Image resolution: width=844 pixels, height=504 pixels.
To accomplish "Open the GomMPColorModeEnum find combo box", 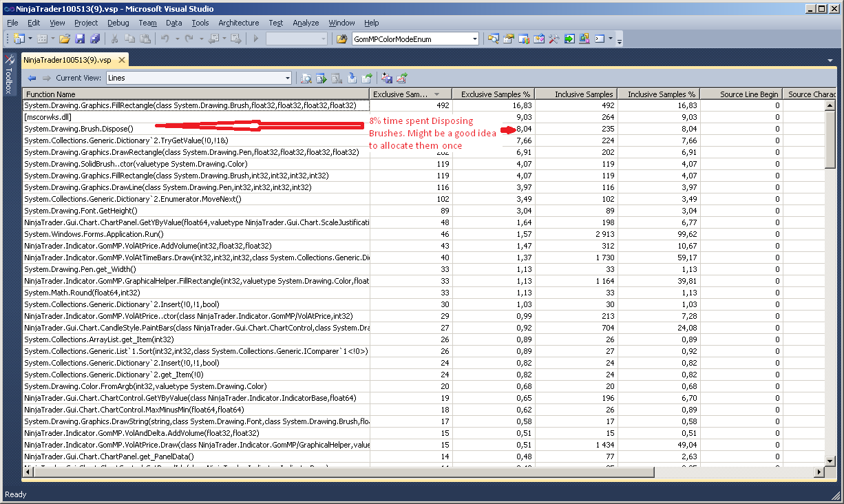I will 415,39.
